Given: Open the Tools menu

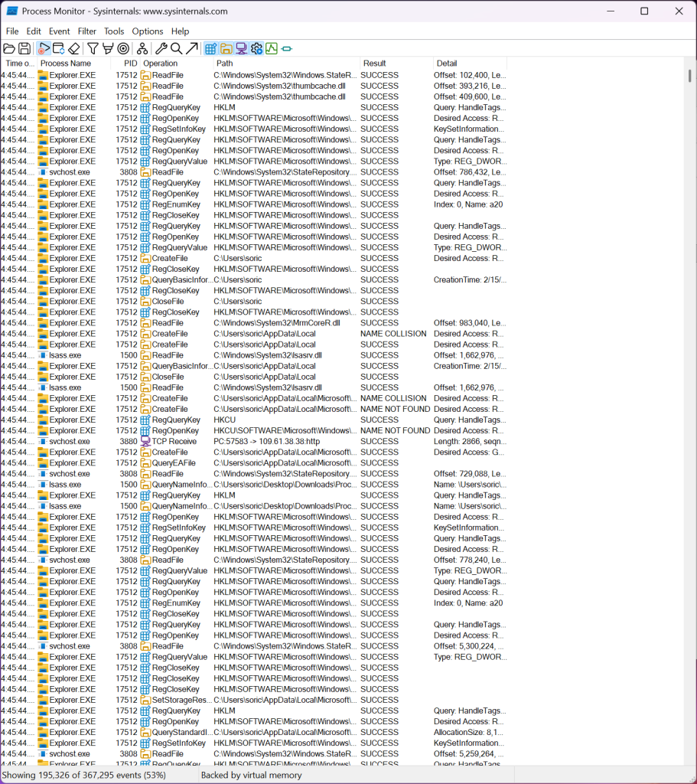Looking at the screenshot, I should pyautogui.click(x=114, y=31).
